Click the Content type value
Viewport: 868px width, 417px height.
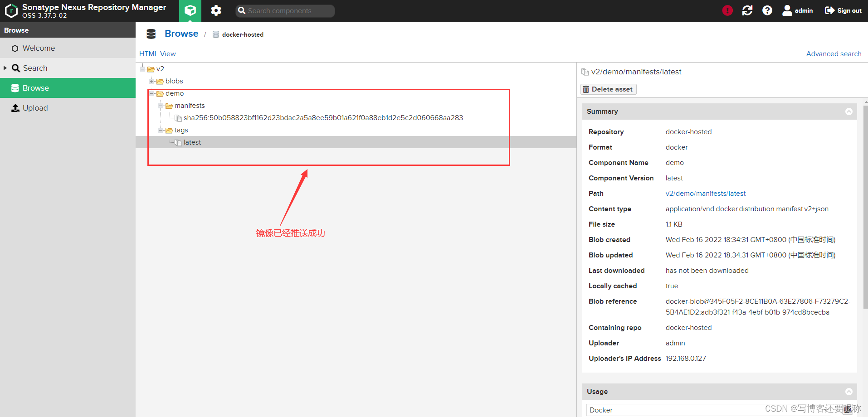(747, 209)
